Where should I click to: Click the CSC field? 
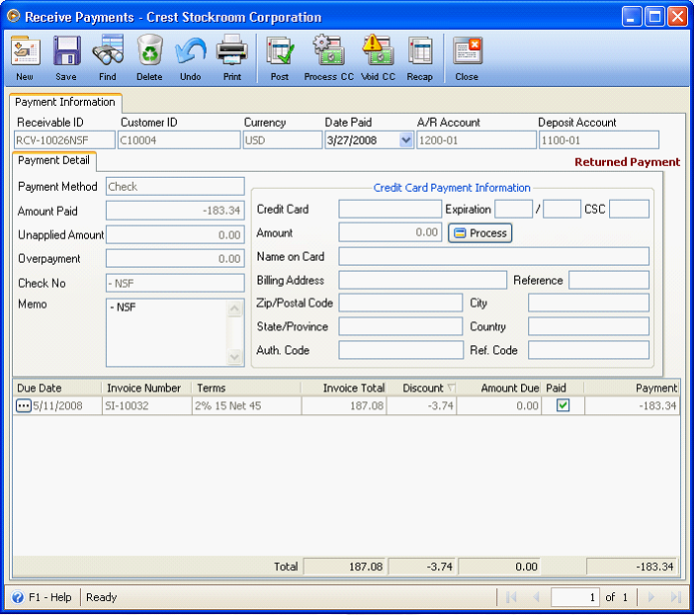[x=630, y=209]
